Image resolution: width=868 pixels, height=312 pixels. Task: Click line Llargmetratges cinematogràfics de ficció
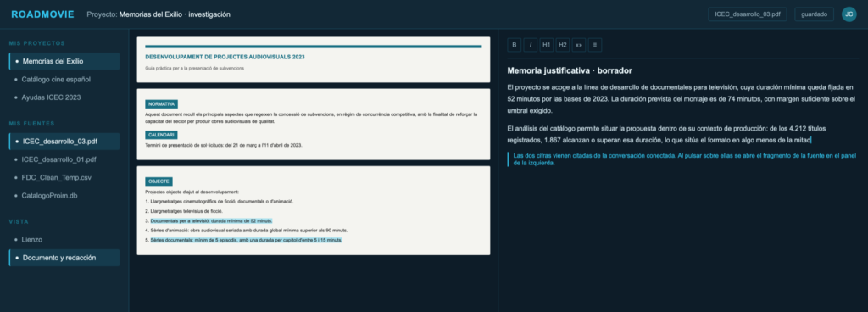(220, 202)
